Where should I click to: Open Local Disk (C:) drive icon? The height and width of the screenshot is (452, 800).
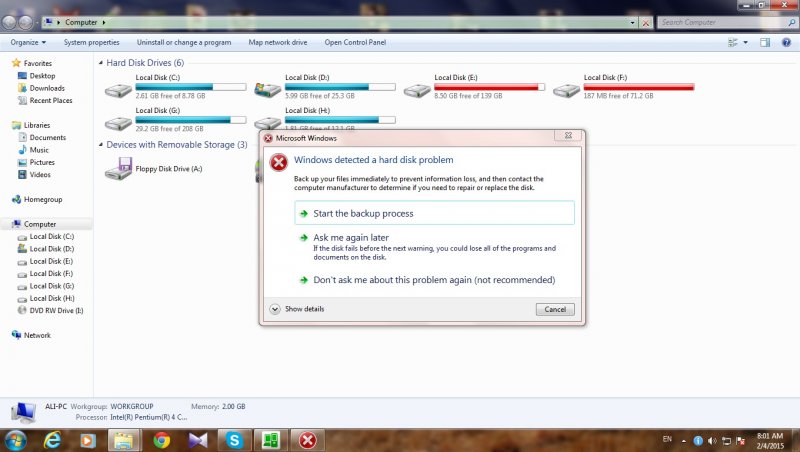click(118, 91)
